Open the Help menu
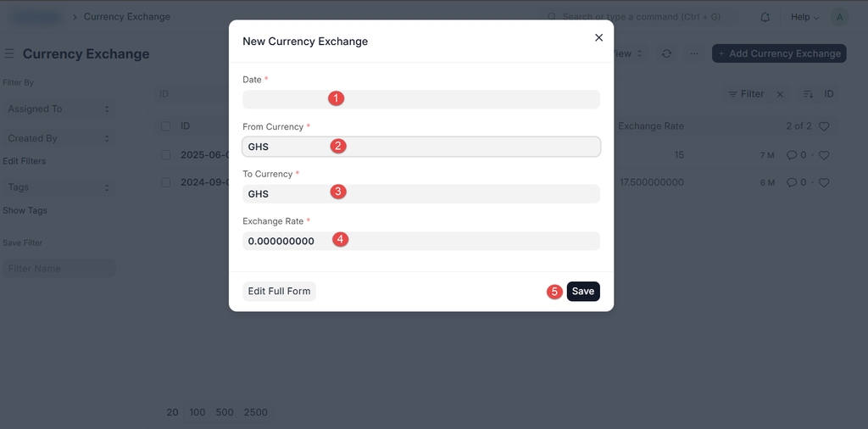Viewport: 868px width, 429px height. click(x=804, y=17)
